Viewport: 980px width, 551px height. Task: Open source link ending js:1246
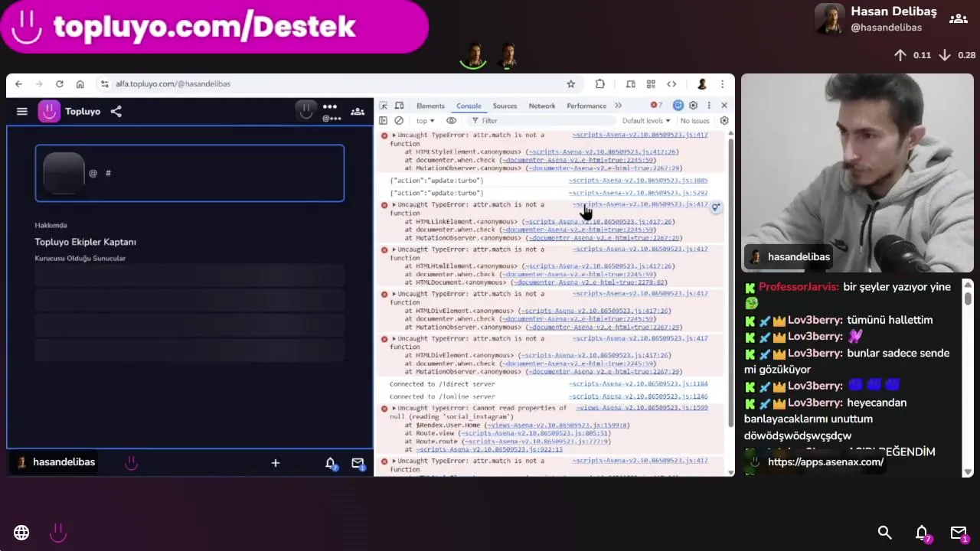(638, 396)
